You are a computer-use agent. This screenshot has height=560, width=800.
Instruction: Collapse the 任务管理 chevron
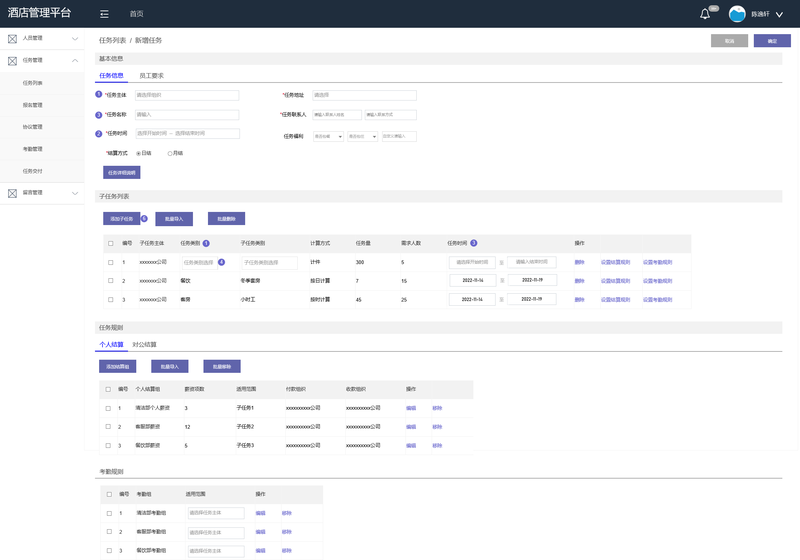click(75, 60)
